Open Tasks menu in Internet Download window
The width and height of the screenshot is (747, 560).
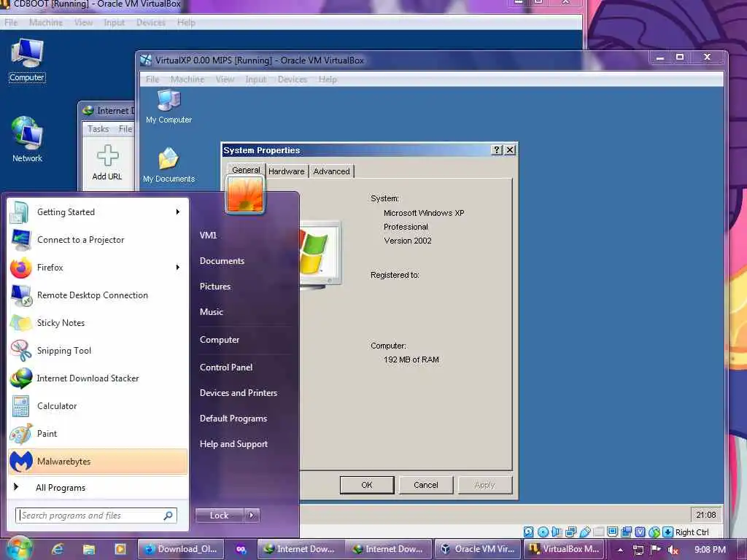click(x=98, y=129)
